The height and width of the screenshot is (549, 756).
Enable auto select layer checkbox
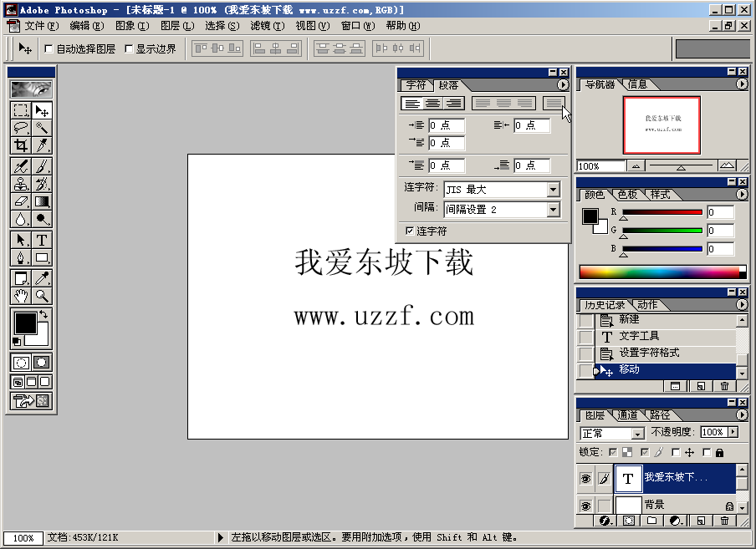pos(49,48)
